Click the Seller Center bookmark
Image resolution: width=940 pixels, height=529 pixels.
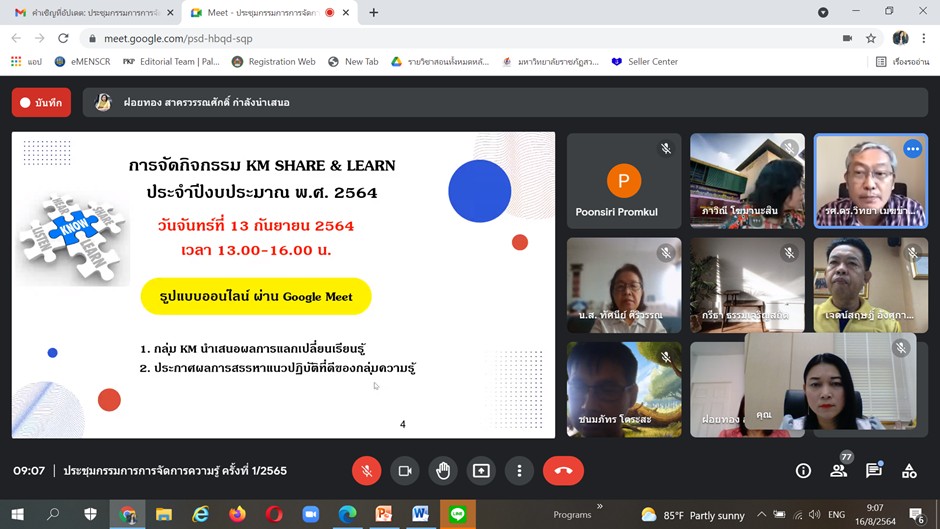(x=645, y=62)
